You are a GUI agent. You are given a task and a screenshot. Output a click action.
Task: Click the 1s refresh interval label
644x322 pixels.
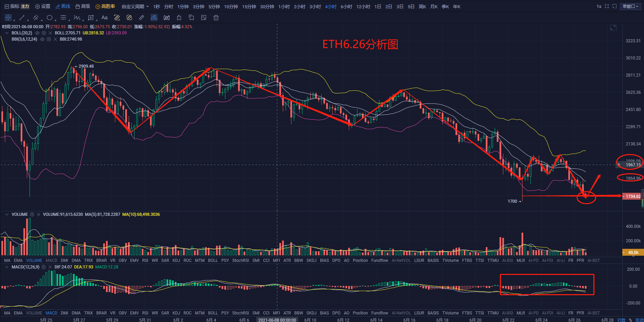599,7
